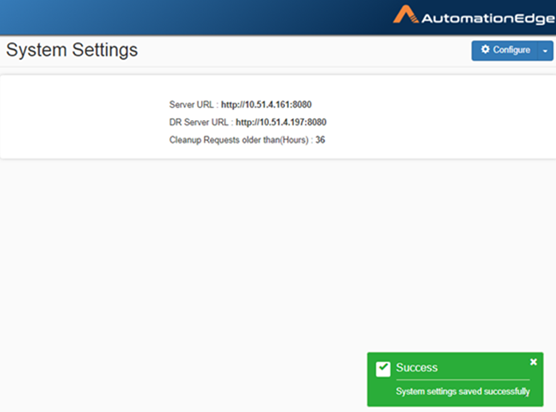The image size is (556, 412).
Task: Click the gear icon on Configure button
Action: (x=485, y=49)
